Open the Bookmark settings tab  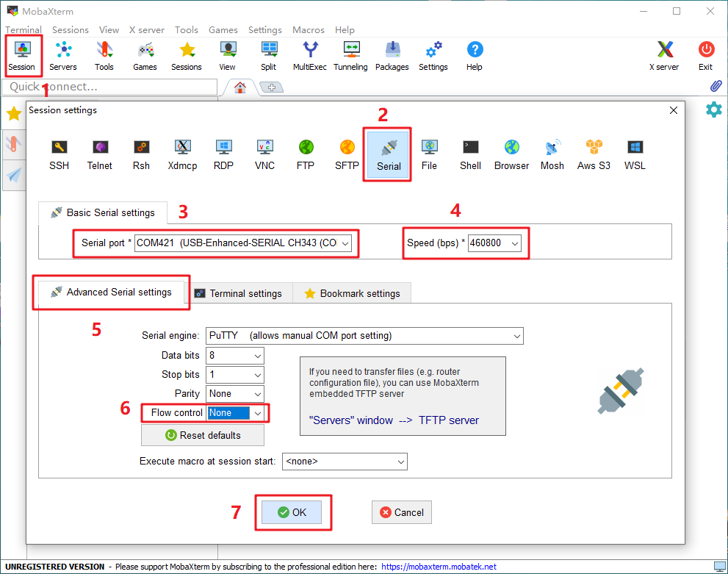352,293
